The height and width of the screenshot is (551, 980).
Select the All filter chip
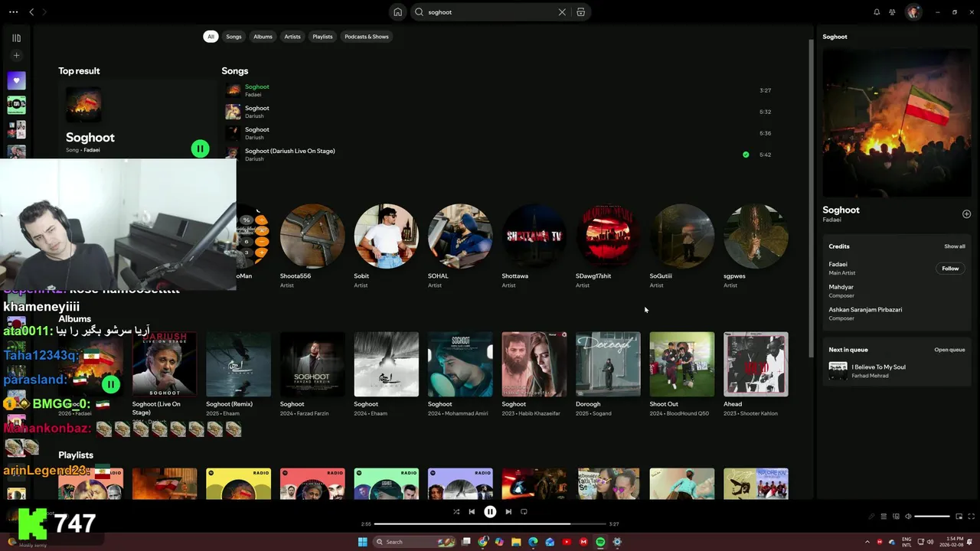click(x=211, y=37)
